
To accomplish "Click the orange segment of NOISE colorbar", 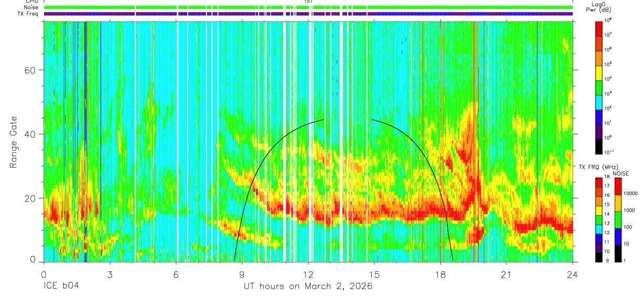I will coord(619,203).
